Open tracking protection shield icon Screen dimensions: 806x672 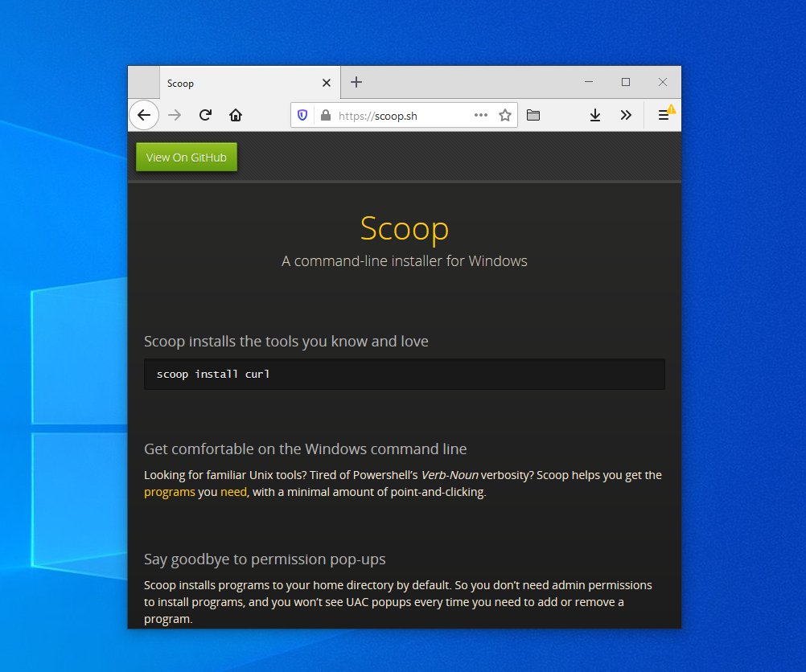[302, 115]
